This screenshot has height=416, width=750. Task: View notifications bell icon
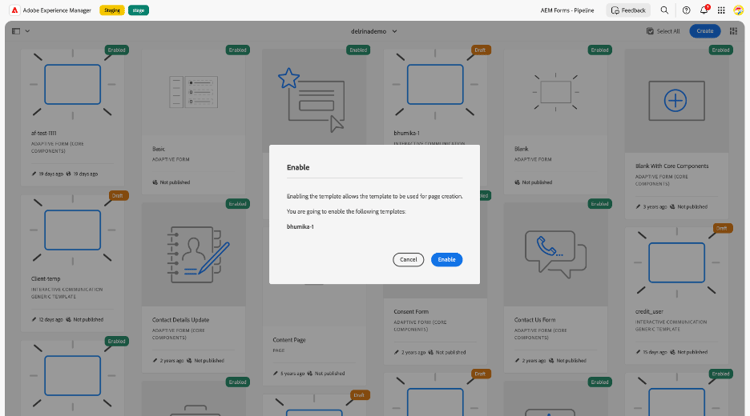(704, 10)
